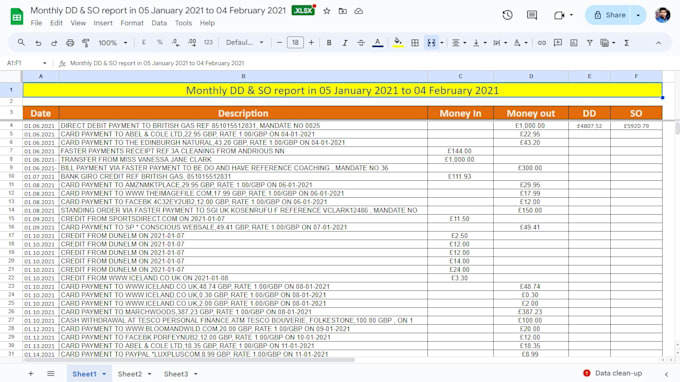This screenshot has height=382, width=680.
Task: Check cloud save status icon
Action: (x=359, y=11)
